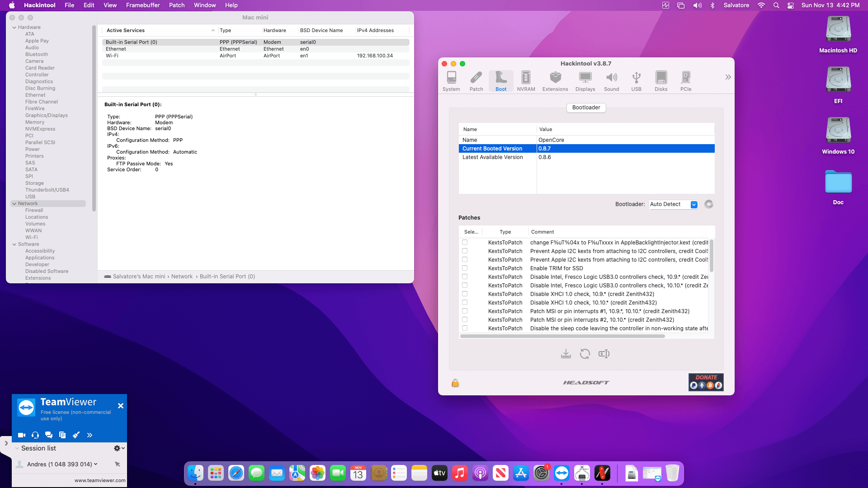Click the rename/apply icon below patches
Image resolution: width=868 pixels, height=488 pixels.
pyautogui.click(x=604, y=354)
